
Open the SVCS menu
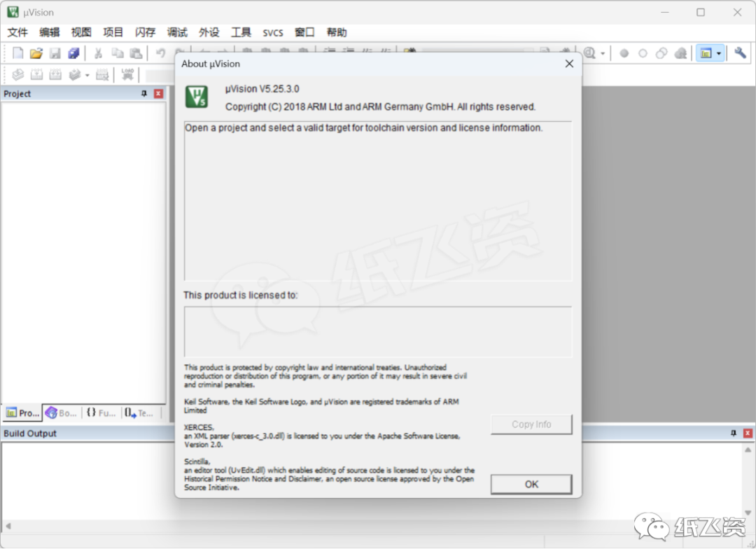tap(272, 33)
